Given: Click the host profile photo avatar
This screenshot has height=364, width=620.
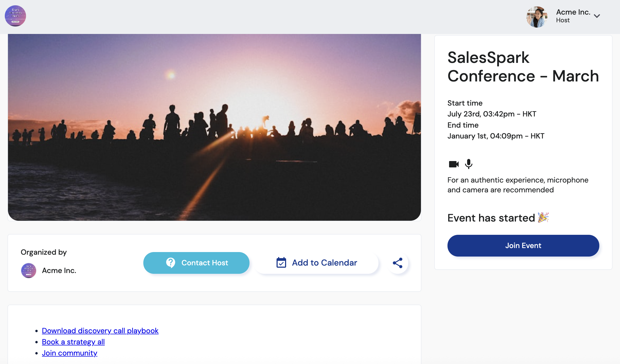Looking at the screenshot, I should coord(537,17).
